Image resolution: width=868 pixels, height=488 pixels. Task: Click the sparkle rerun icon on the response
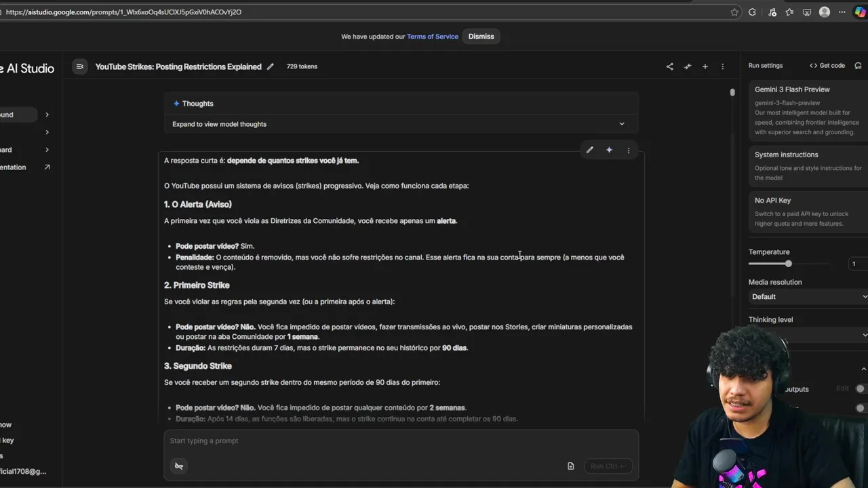(609, 150)
